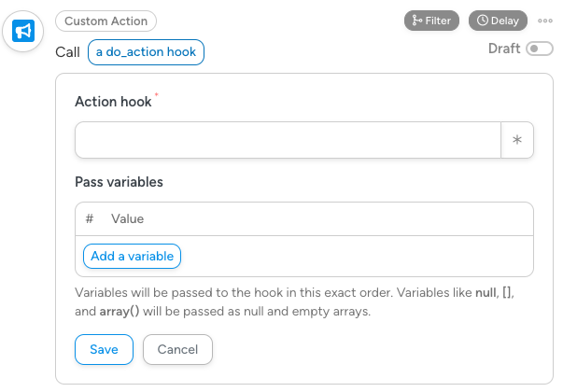Click the Draft status label

tap(504, 49)
